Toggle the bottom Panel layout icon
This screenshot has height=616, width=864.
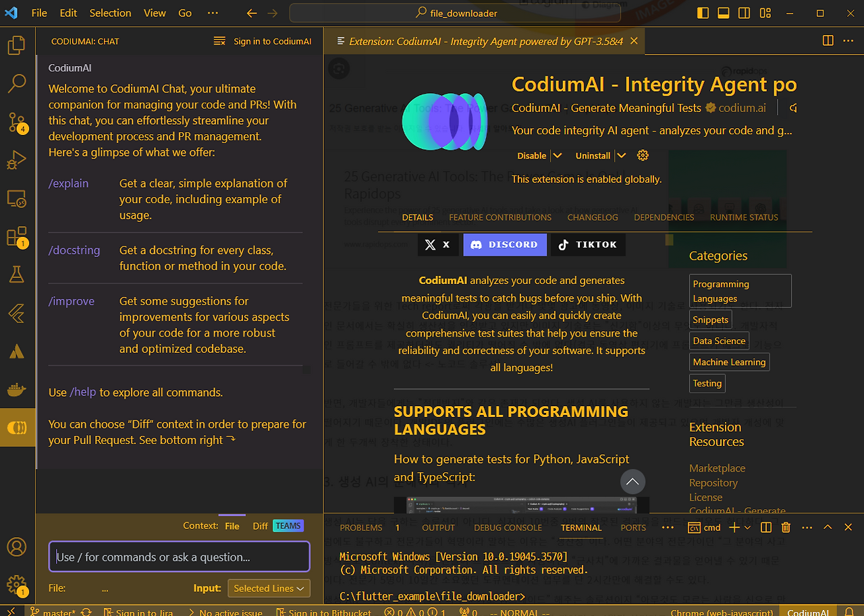point(724,13)
